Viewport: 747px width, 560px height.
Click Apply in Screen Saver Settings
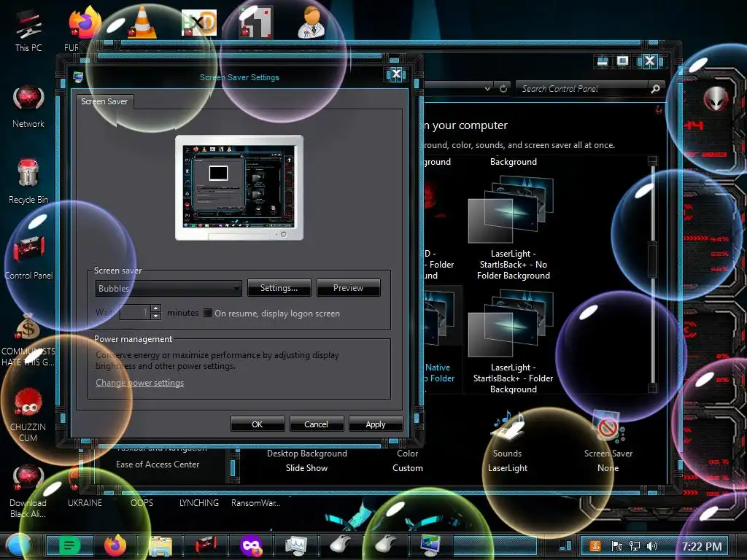[x=376, y=424]
